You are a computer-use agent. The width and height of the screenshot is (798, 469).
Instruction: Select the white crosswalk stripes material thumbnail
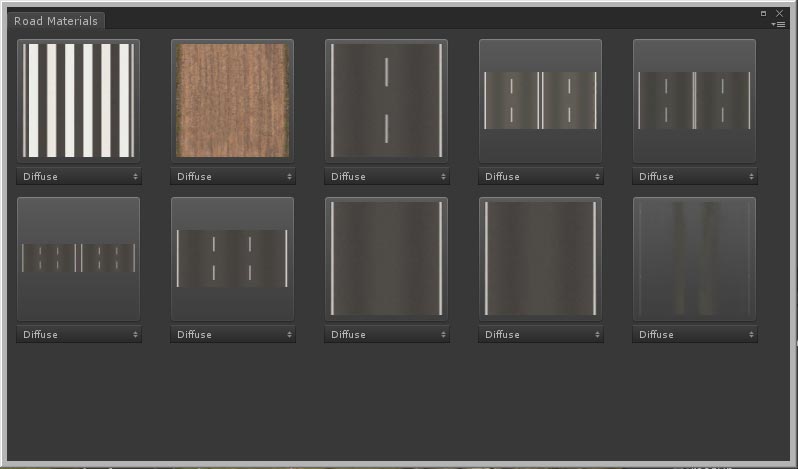tap(78, 101)
